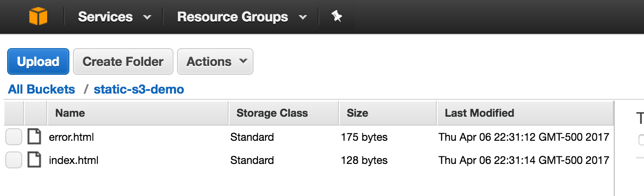
Task: Sort by the Storage Class column header
Action: click(x=284, y=113)
